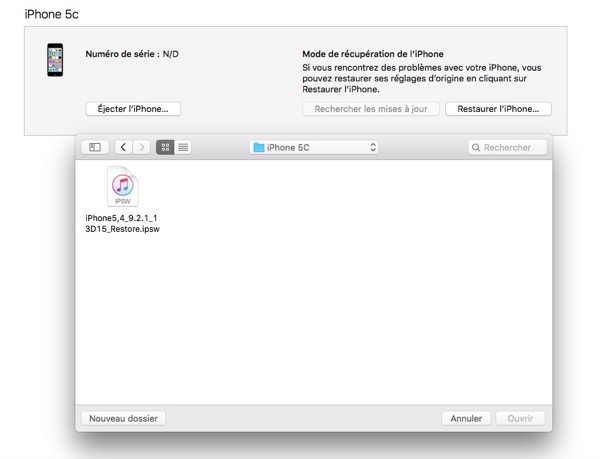Select file name iPhone5,4_9.2.1_13D15_Restore.ipsw
This screenshot has height=459, width=600.
click(x=122, y=223)
